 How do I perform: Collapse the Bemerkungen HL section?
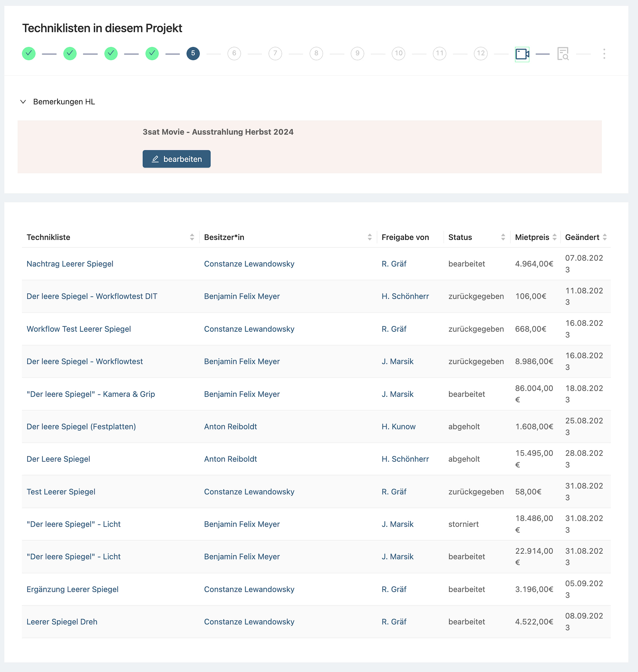(23, 102)
